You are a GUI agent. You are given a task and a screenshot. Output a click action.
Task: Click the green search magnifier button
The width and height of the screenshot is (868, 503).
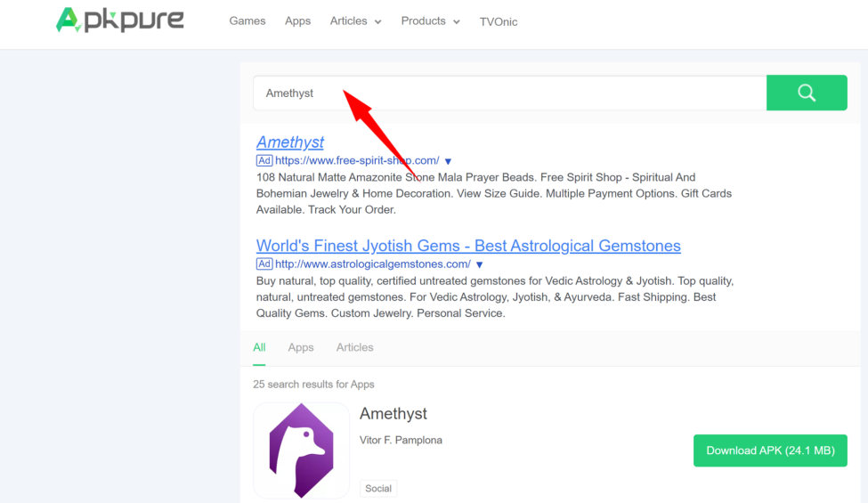coord(807,93)
